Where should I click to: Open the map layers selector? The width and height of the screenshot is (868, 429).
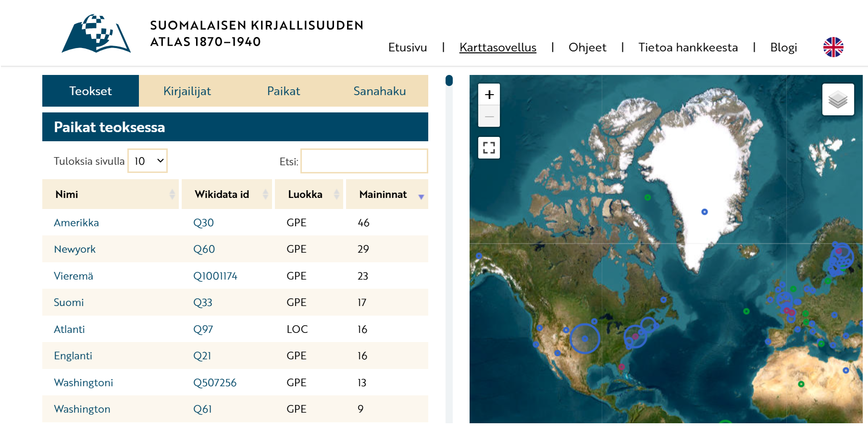click(x=838, y=99)
